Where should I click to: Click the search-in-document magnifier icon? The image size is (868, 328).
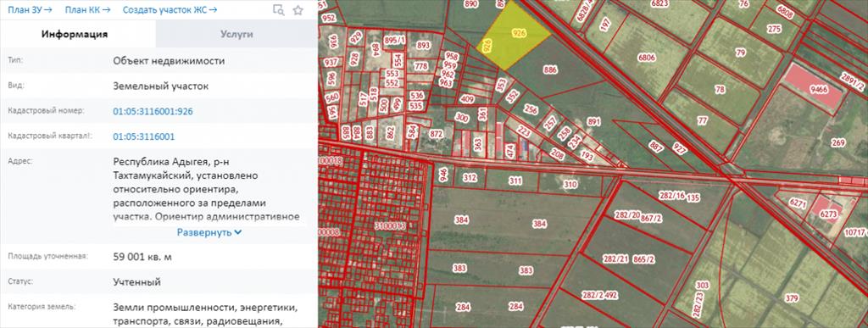279,10
